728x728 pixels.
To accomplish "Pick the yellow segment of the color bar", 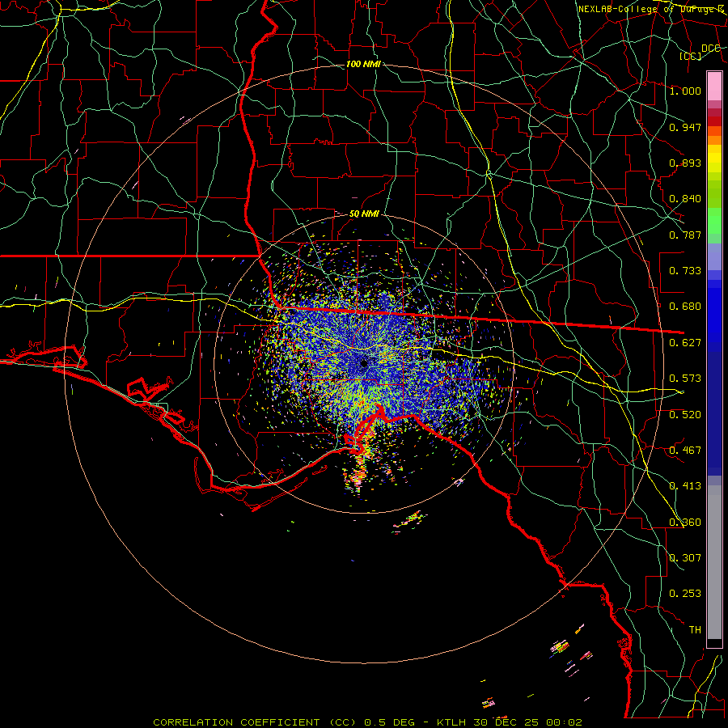I will pyautogui.click(x=714, y=159).
